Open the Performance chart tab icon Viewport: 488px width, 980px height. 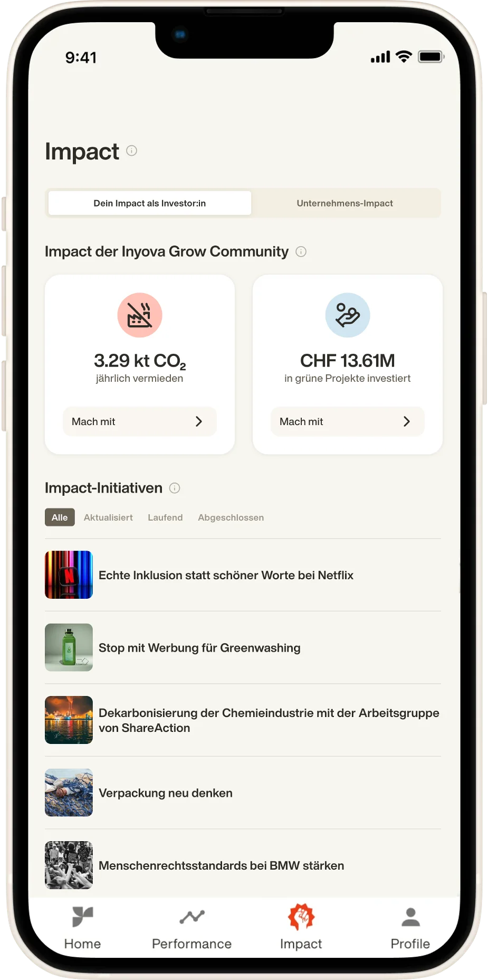pos(192,917)
